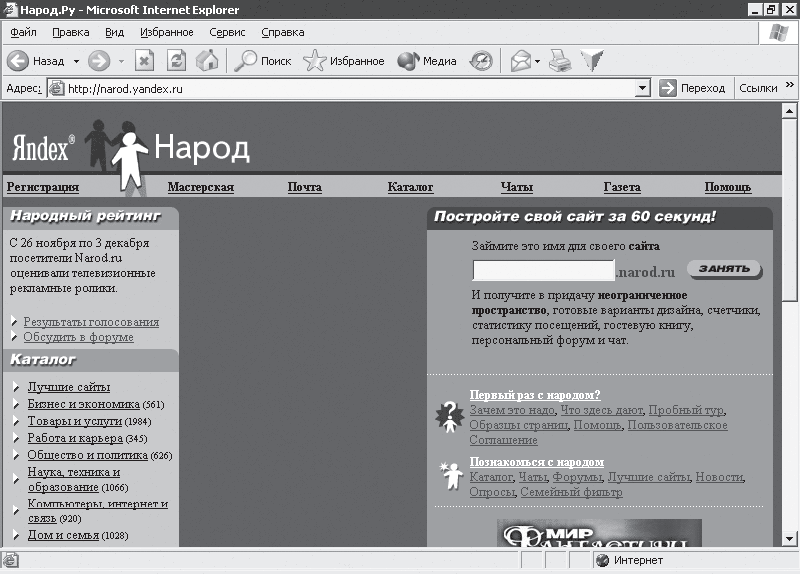Open the Сервис menu

[227, 32]
